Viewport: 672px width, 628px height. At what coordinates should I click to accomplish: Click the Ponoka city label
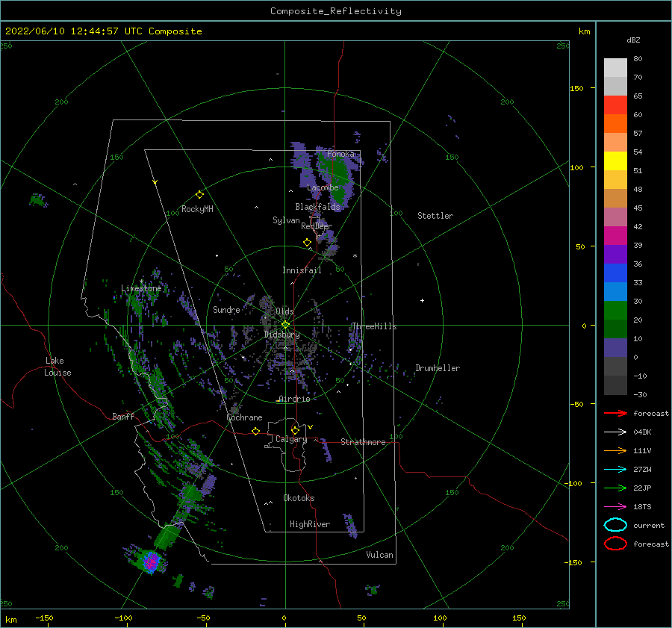tap(340, 154)
